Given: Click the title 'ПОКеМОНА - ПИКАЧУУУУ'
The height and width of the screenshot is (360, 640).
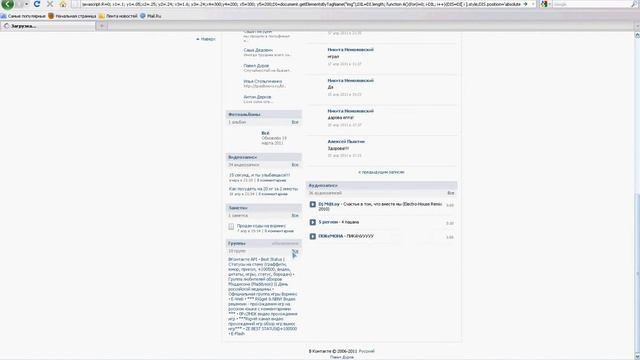Looking at the screenshot, I should [x=346, y=236].
